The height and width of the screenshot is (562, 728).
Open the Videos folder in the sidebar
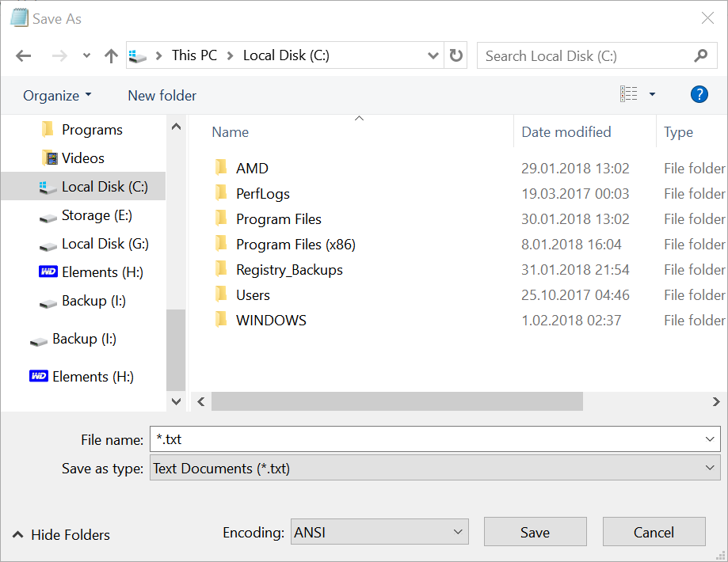pyautogui.click(x=82, y=158)
